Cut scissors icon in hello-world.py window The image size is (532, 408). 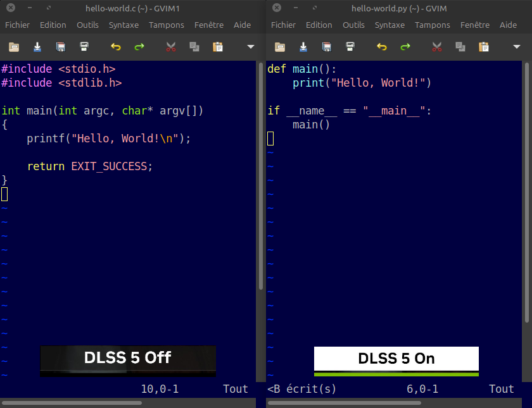pyautogui.click(x=437, y=47)
